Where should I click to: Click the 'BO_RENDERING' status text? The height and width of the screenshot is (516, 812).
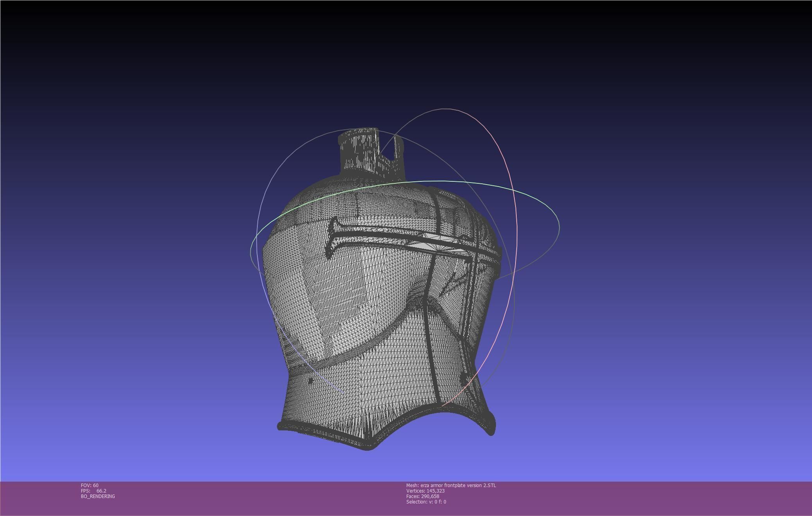click(98, 496)
